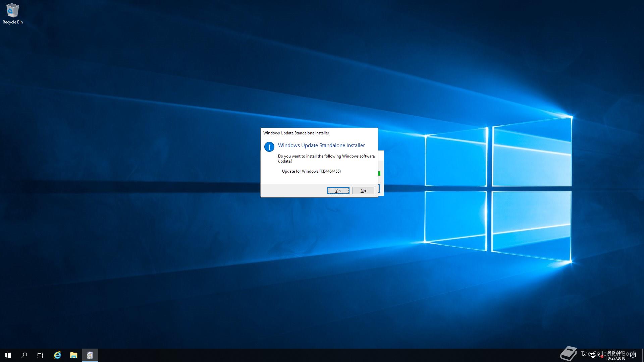Screen dimensions: 644x362
Task: Open File Explorer from the taskbar
Action: coord(73,355)
